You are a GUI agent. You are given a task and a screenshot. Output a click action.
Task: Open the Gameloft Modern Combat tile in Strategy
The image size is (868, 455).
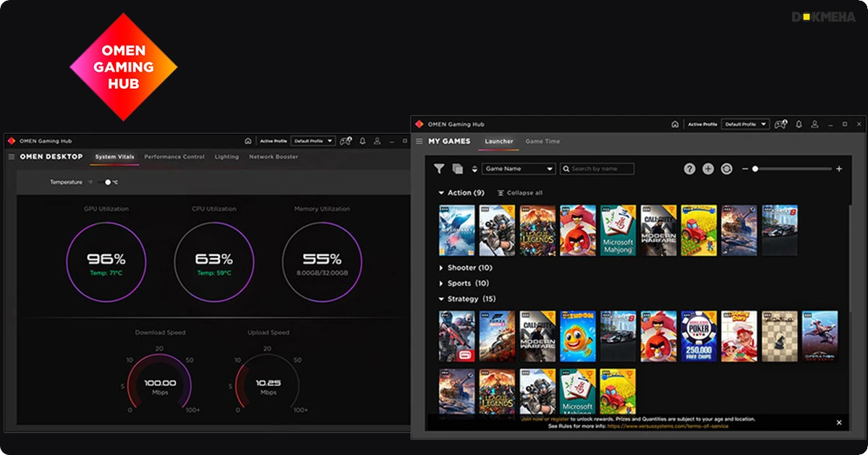coord(456,336)
